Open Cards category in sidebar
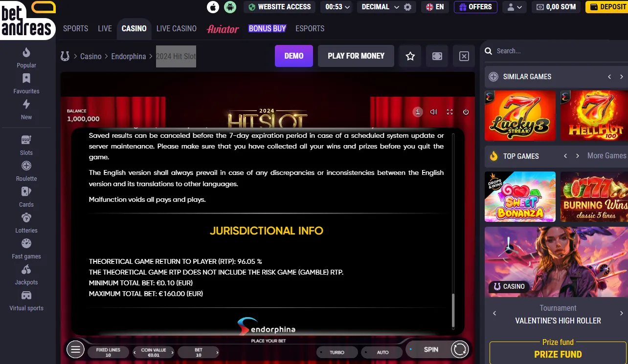This screenshot has height=364, width=628. point(26,197)
